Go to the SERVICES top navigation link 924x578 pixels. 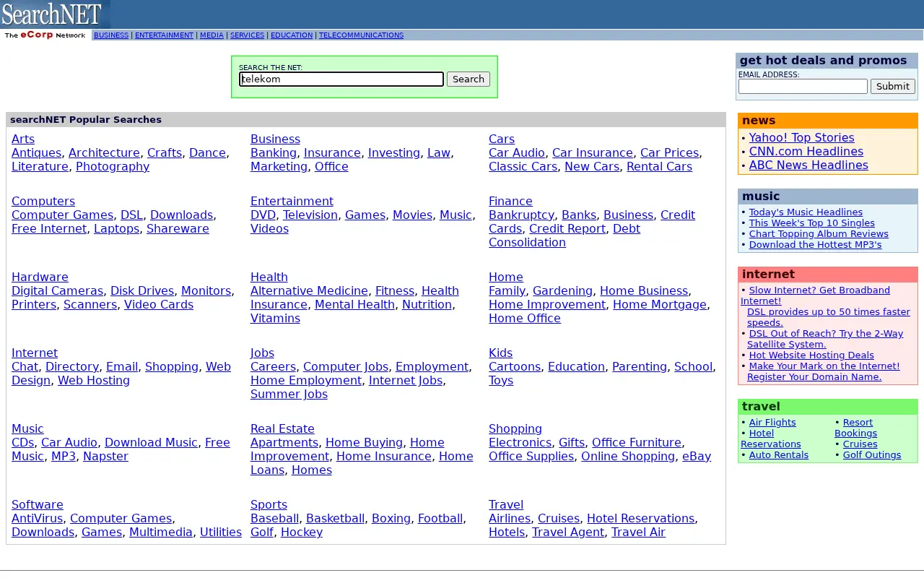pyautogui.click(x=247, y=35)
